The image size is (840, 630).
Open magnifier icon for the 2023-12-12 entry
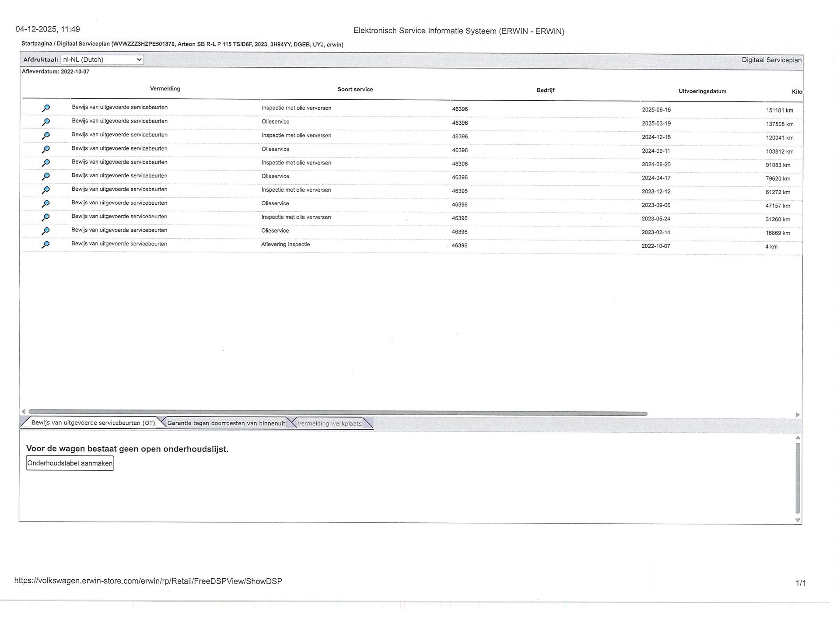[45, 190]
